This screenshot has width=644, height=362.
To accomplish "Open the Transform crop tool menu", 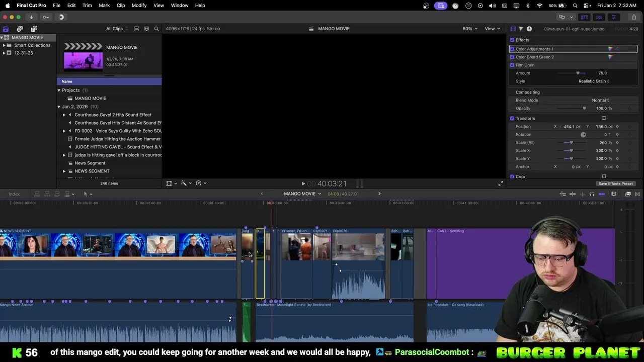I will coord(171,184).
